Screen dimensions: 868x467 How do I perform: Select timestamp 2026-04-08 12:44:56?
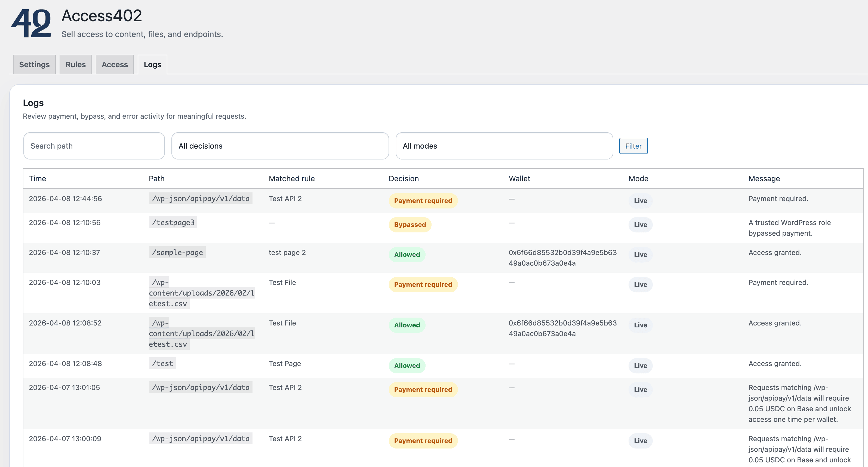pyautogui.click(x=65, y=198)
